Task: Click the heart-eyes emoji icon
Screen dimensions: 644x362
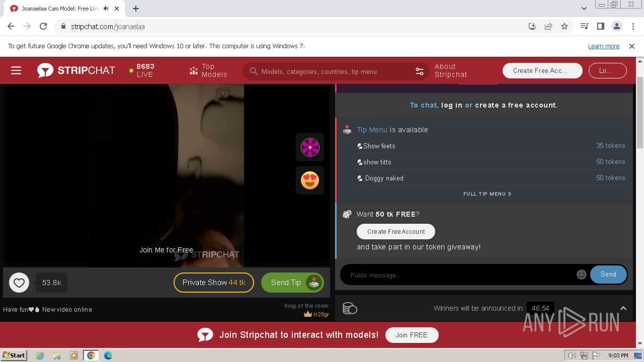Action: click(310, 180)
